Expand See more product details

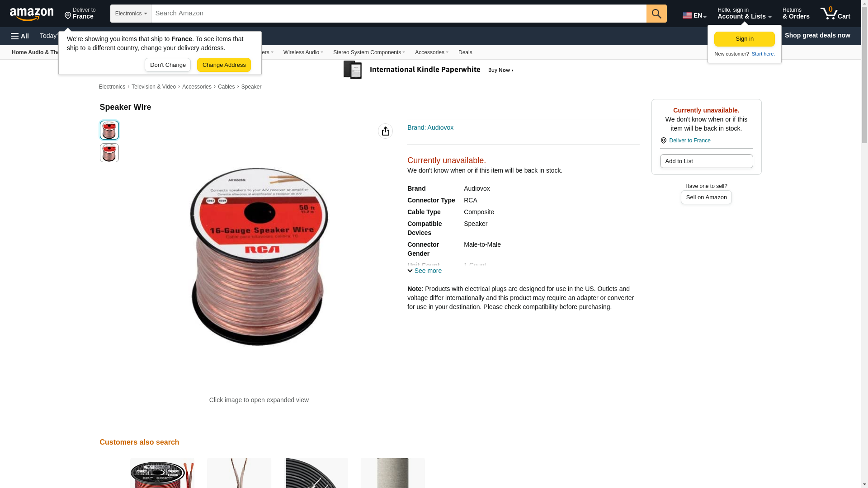tap(425, 271)
